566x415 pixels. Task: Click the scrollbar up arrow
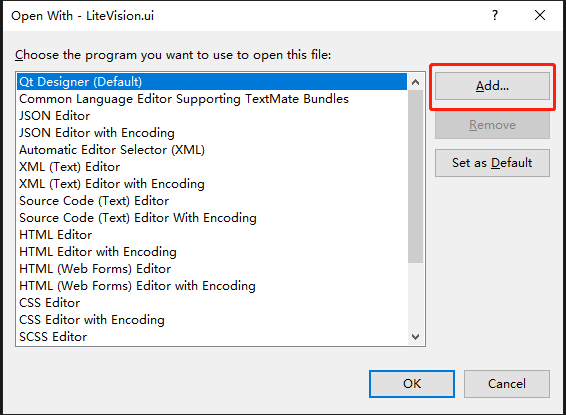[415, 82]
